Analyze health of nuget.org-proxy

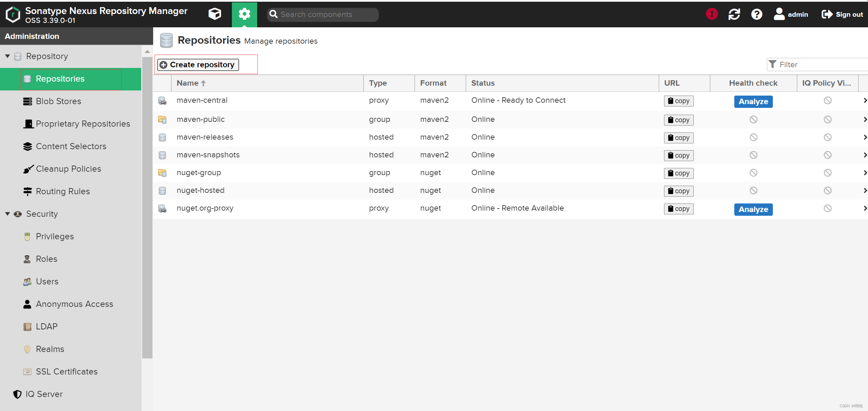[753, 210]
